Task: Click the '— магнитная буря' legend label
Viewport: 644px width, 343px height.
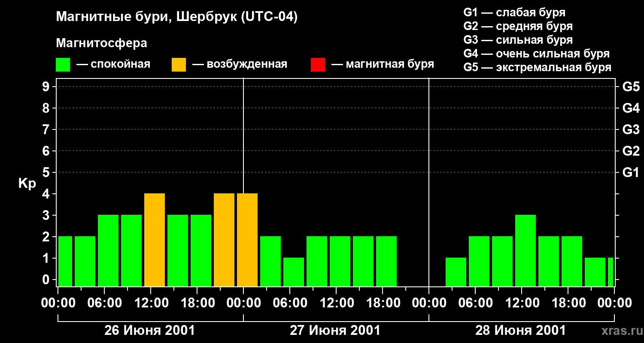Action: pos(383,64)
